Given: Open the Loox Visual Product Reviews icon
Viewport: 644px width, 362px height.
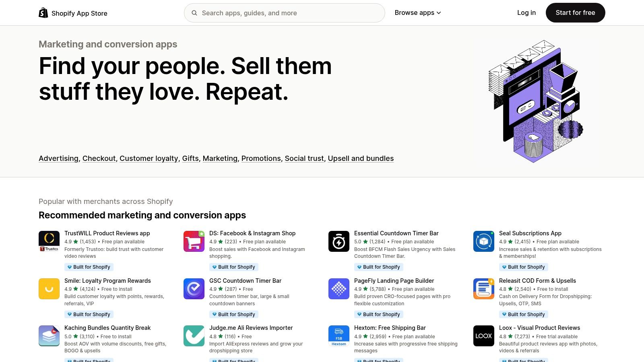Looking at the screenshot, I should pyautogui.click(x=483, y=335).
